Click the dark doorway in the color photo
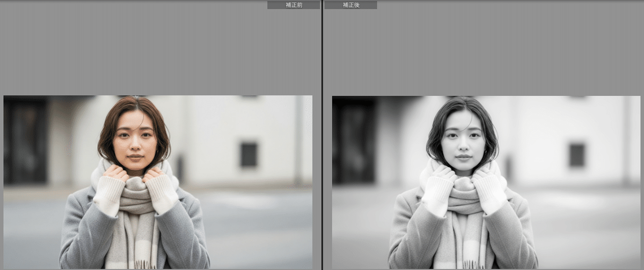 [x=25, y=142]
